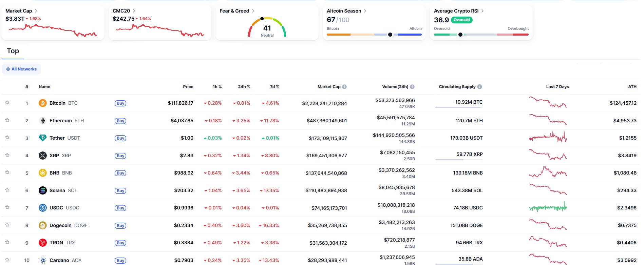Sort by the 1h % column header
This screenshot has height=265, width=644.
tap(217, 87)
